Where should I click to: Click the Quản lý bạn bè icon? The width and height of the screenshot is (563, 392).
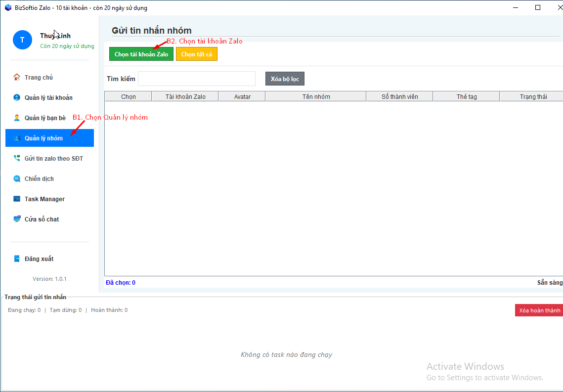click(17, 118)
